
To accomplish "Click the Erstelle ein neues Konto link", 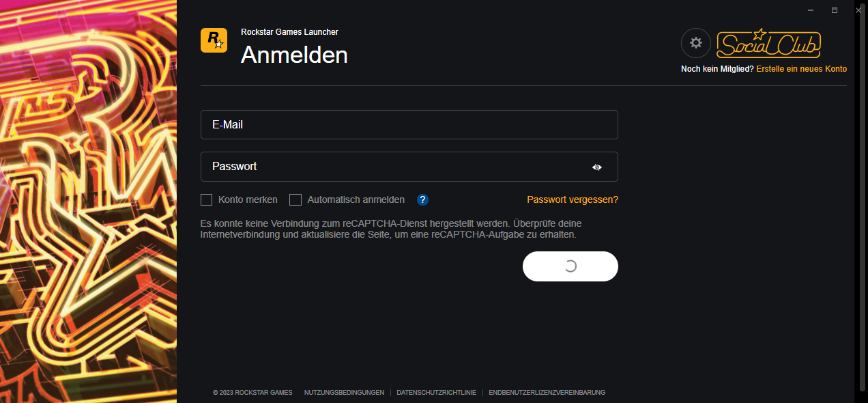I will pyautogui.click(x=801, y=69).
